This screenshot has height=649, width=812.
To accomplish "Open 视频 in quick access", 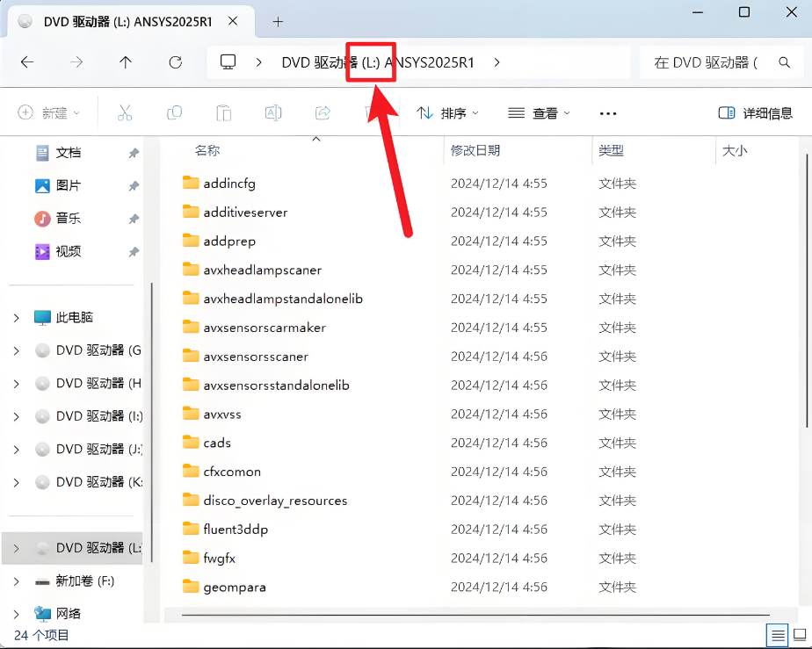I will pos(69,251).
